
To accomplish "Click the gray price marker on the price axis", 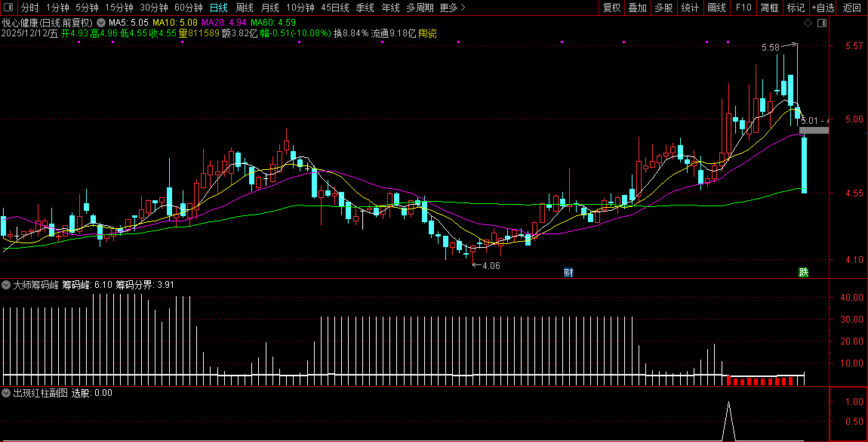I will click(814, 130).
